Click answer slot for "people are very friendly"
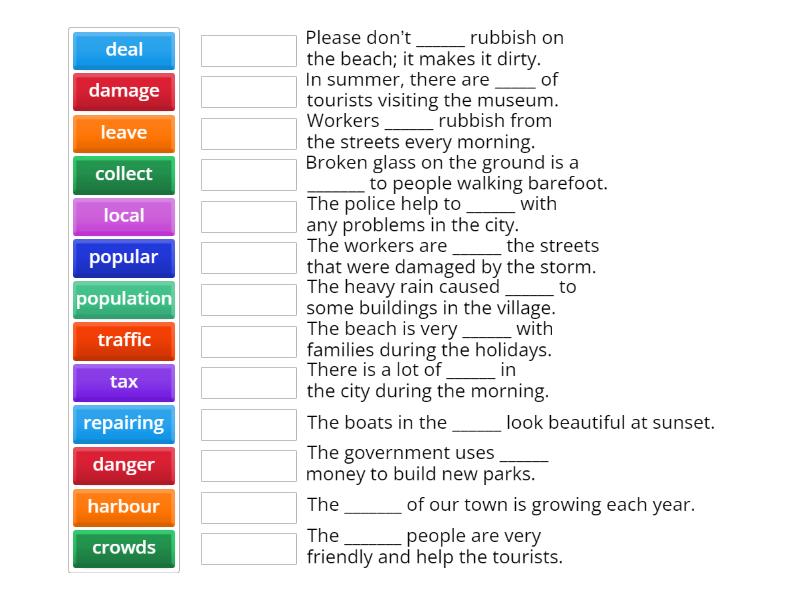This screenshot has height=600, width=800. click(x=249, y=548)
